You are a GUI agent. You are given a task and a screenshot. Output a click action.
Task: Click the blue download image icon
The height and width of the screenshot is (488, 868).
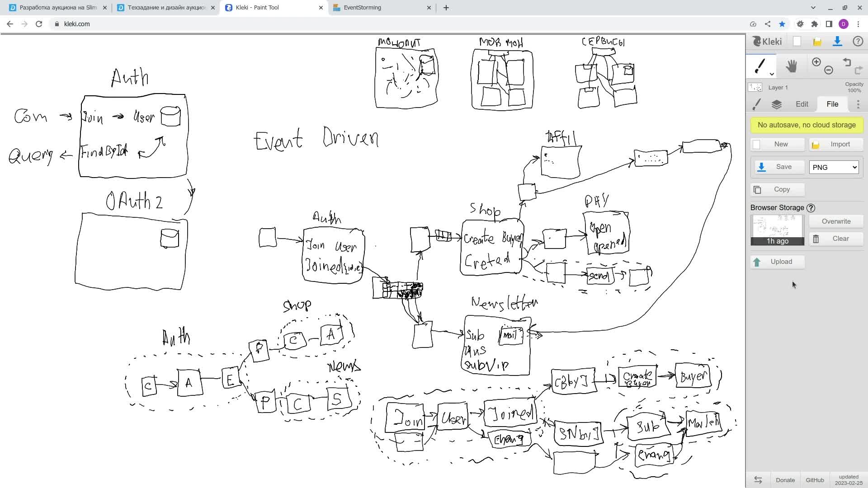coord(837,42)
